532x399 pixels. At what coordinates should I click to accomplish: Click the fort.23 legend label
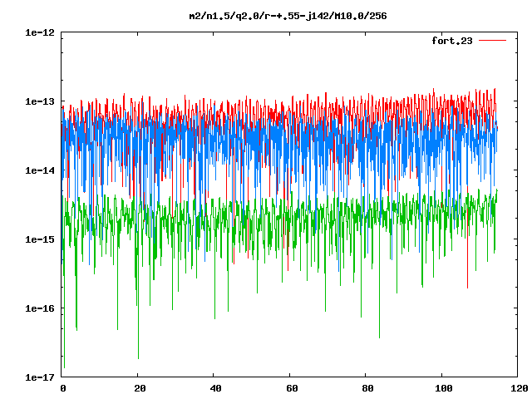(452, 41)
